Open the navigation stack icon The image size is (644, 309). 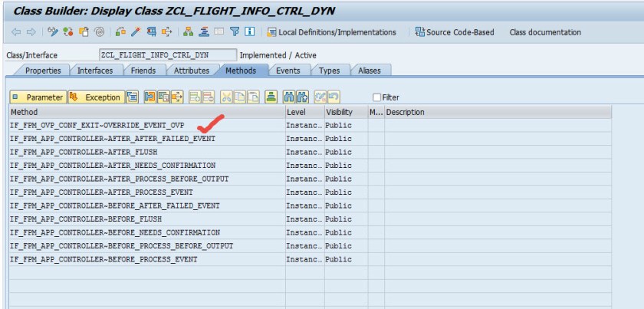pyautogui.click(x=204, y=32)
